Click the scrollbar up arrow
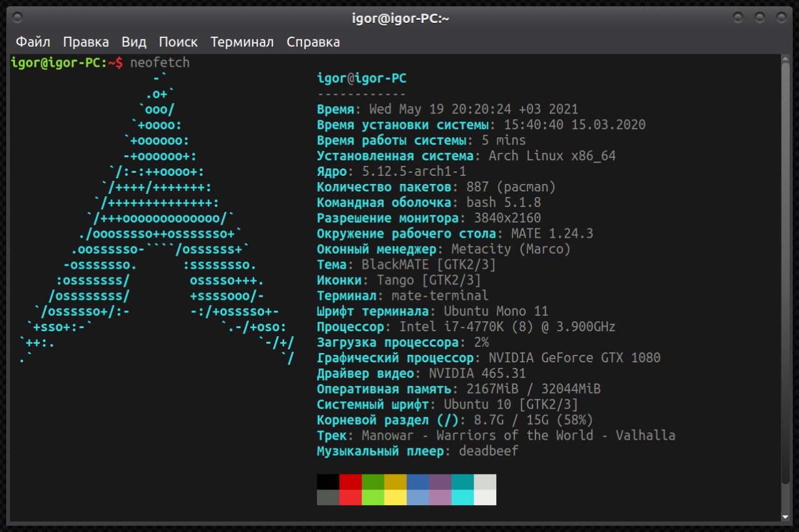Image resolution: width=799 pixels, height=532 pixels. (785, 59)
